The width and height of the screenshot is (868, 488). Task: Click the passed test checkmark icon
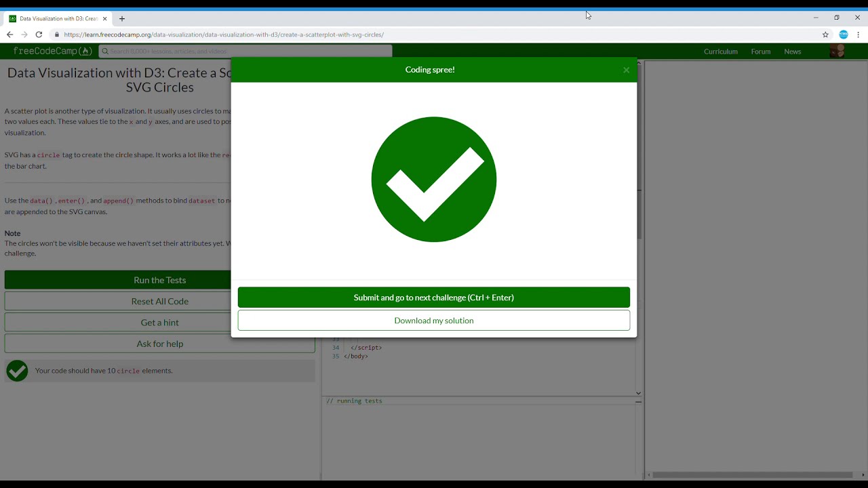click(17, 371)
